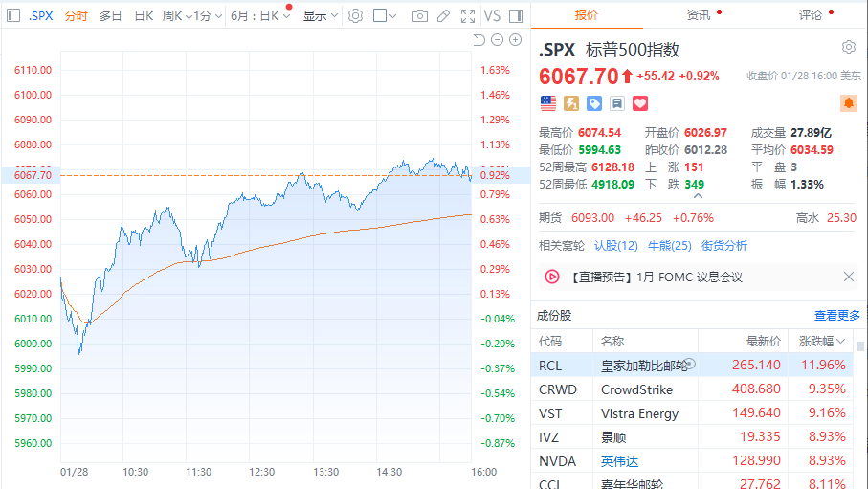The height and width of the screenshot is (489, 868).
Task: Take a chart screenshot with camera icon
Action: tap(419, 16)
